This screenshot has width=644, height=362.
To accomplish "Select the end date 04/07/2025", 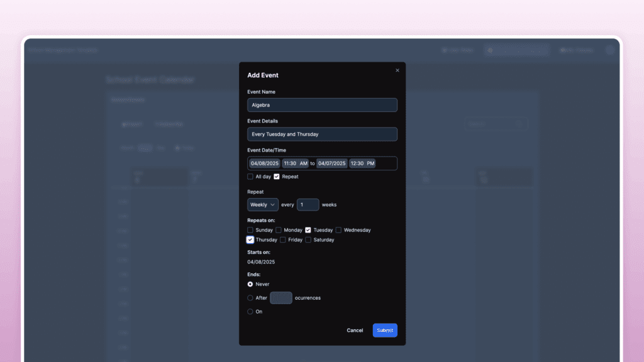I will pos(331,163).
